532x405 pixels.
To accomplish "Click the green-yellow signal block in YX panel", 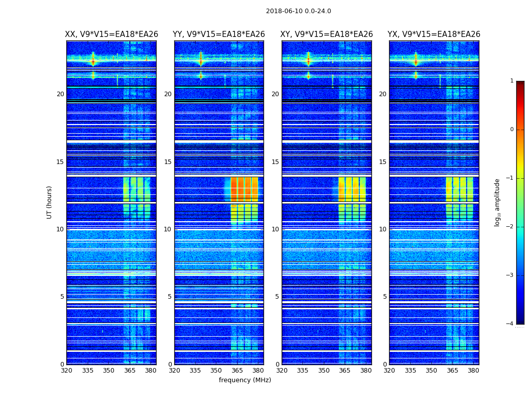I will point(460,190).
